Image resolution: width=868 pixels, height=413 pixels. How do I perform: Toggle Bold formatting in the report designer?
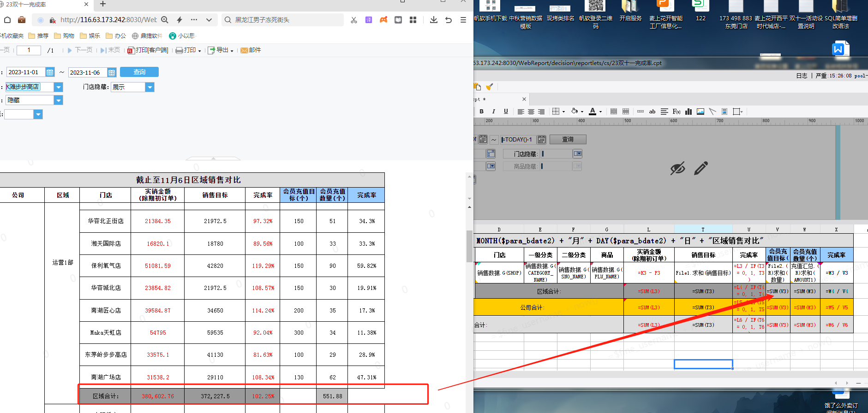(x=481, y=112)
